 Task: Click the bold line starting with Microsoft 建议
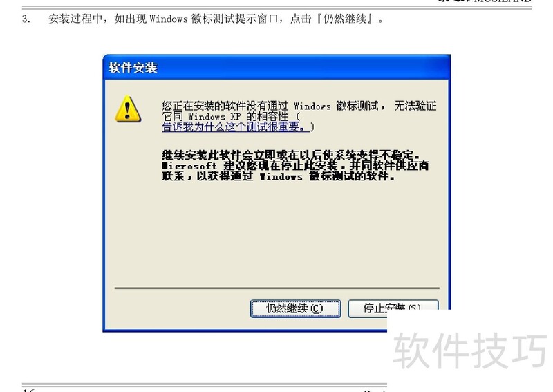[x=295, y=165]
